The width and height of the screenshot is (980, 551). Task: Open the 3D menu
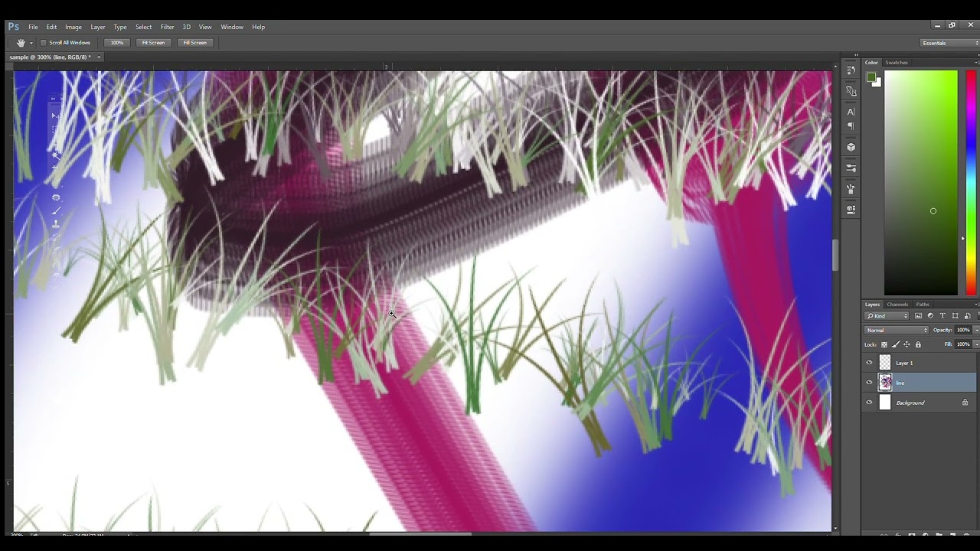pyautogui.click(x=186, y=27)
